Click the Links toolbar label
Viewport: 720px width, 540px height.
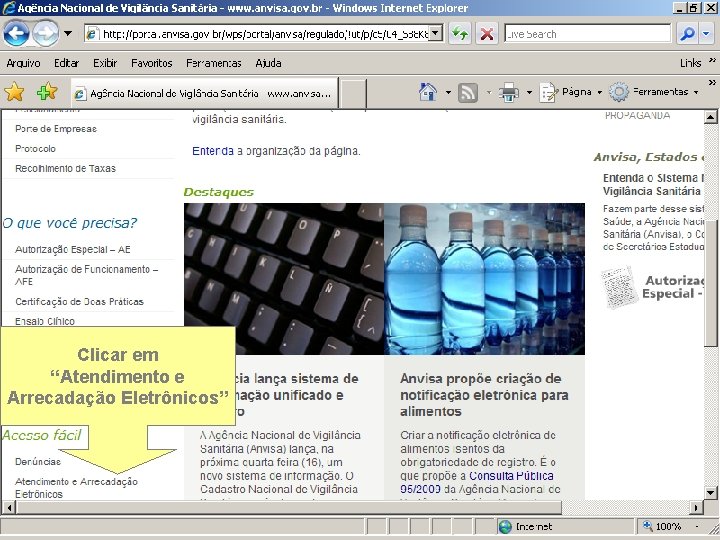690,63
